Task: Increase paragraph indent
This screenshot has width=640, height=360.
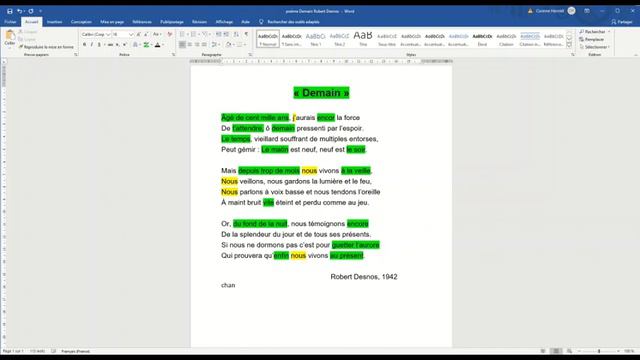Action: (226, 34)
